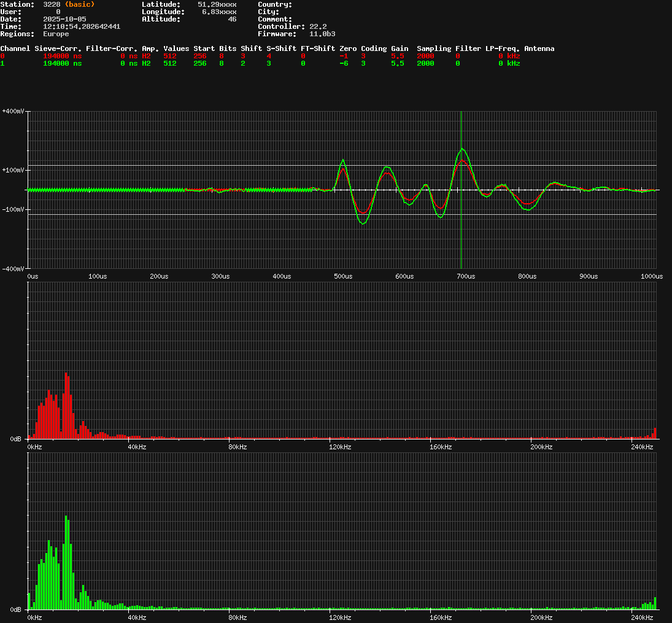Click the controller value 22.2
Screen dimensions: 672x623
(318, 26)
